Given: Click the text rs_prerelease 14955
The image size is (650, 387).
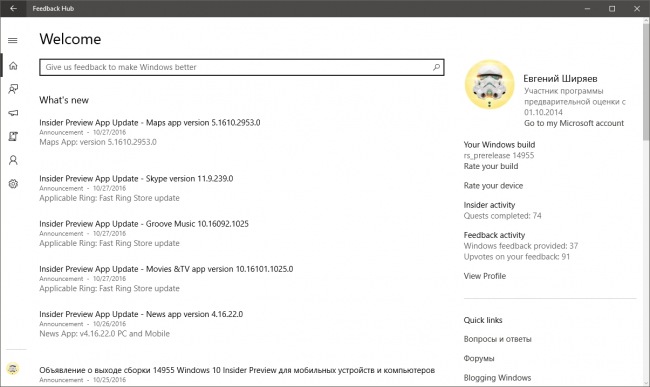Looking at the screenshot, I should pos(499,155).
